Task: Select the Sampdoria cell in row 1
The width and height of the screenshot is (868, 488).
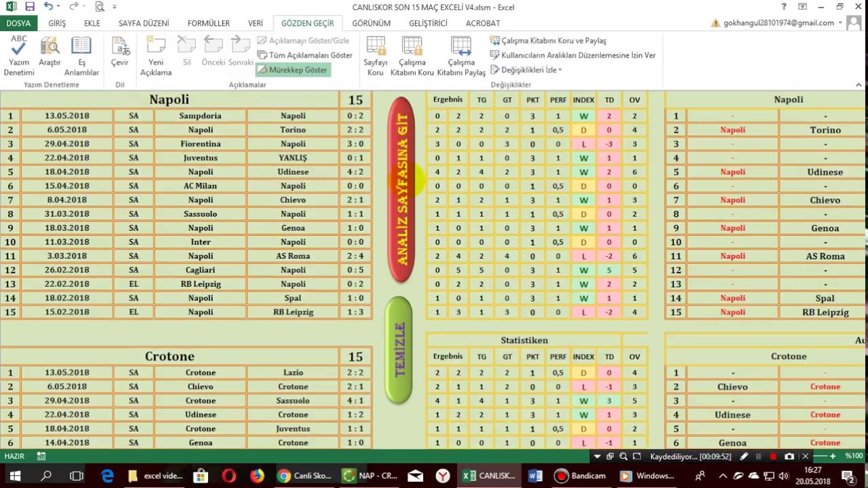Action: pos(200,116)
